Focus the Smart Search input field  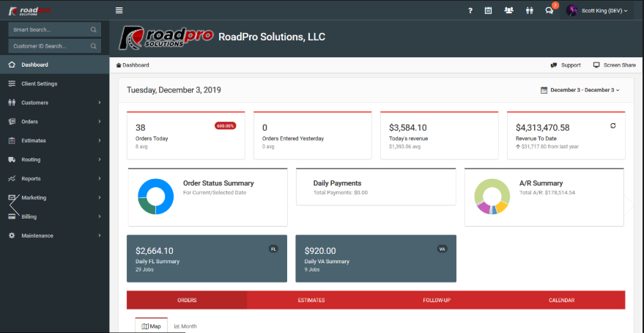click(x=55, y=29)
